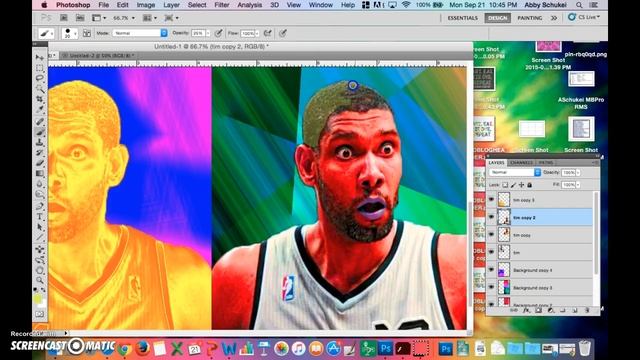Open the layer blend mode dropdown
Viewport: 640px width, 360px height.
pos(515,173)
